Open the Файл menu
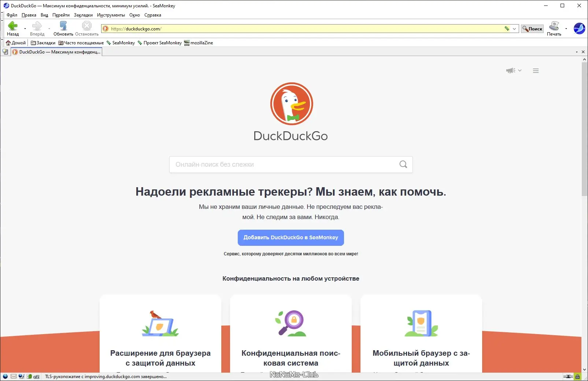This screenshot has width=588, height=381. coord(12,15)
